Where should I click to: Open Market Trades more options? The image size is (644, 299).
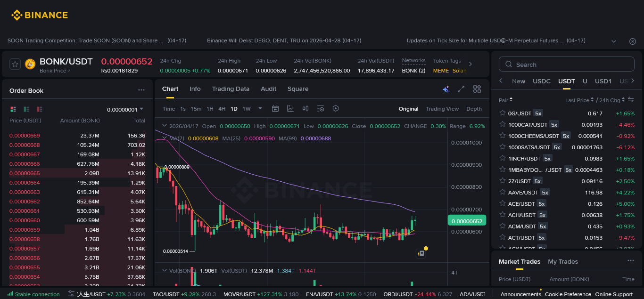pyautogui.click(x=631, y=260)
